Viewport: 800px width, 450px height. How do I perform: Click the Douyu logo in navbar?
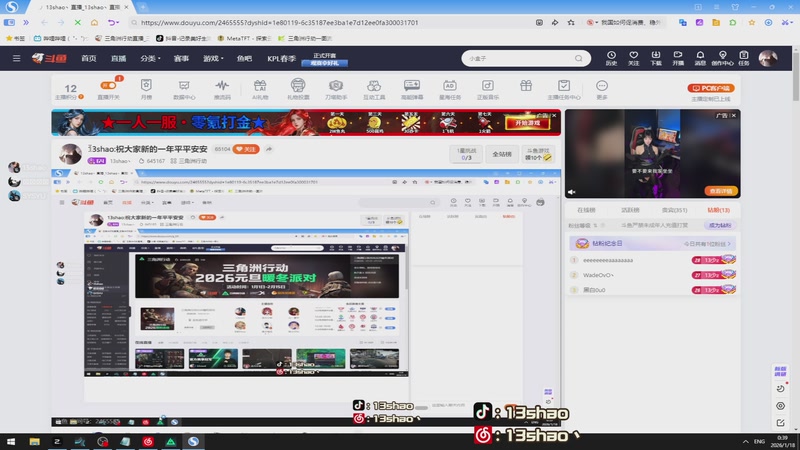(49, 58)
